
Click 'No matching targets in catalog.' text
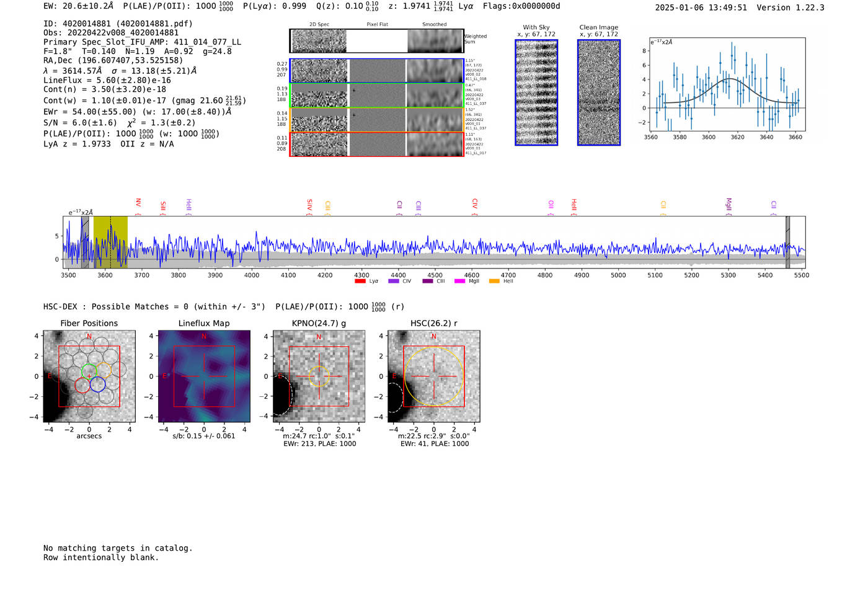[118, 548]
